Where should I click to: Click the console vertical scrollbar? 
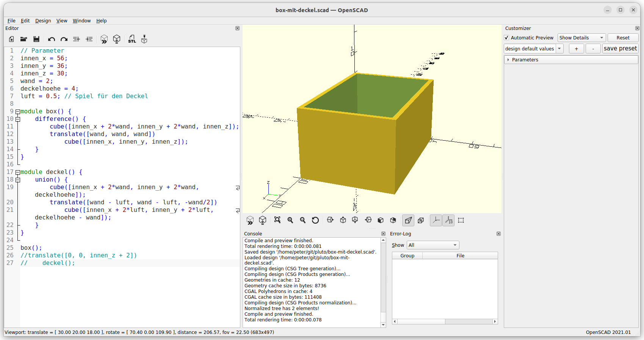[x=383, y=282]
